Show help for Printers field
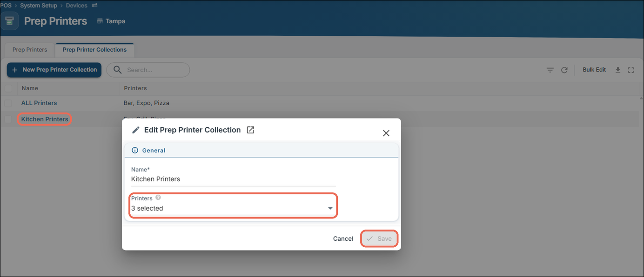644x277 pixels. click(158, 198)
